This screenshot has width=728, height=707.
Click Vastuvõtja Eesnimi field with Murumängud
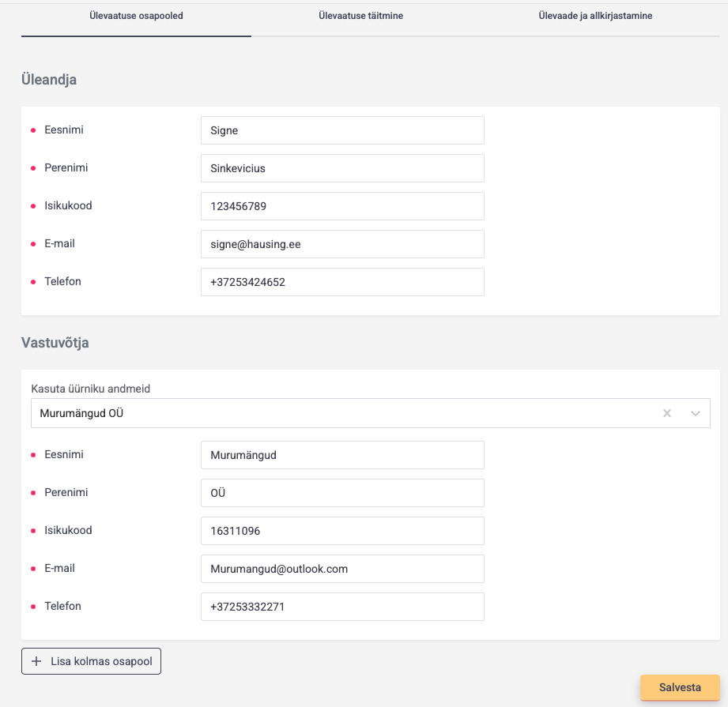(342, 455)
